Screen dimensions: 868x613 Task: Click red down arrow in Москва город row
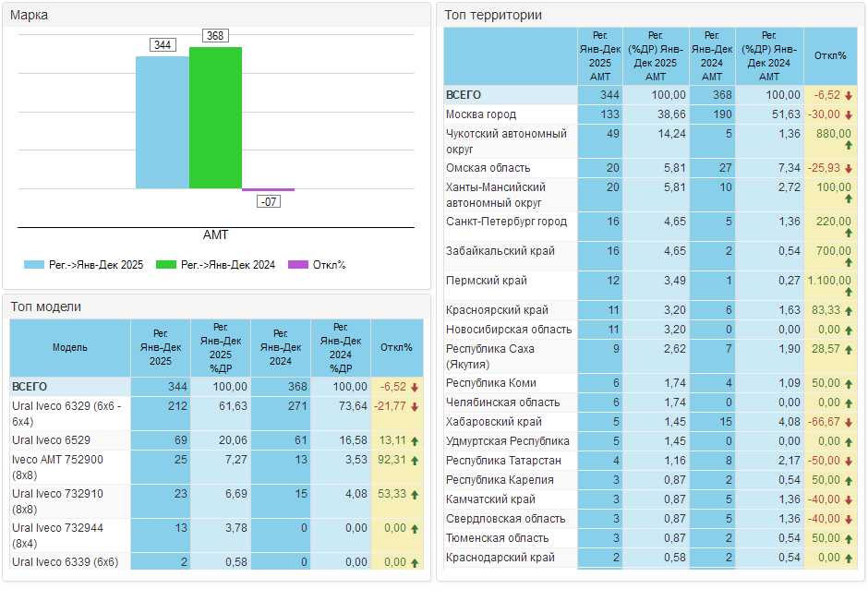tap(849, 115)
